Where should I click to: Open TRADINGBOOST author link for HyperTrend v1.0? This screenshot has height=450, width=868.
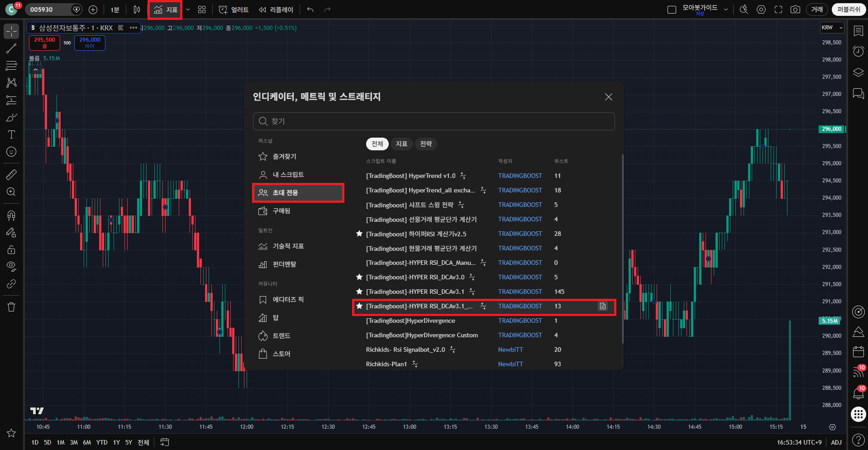point(520,176)
